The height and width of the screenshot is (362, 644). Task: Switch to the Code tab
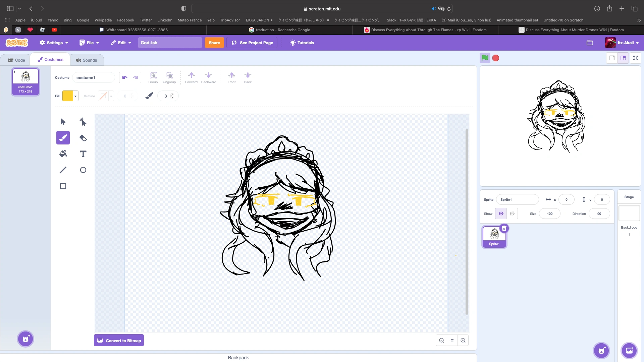(x=16, y=60)
